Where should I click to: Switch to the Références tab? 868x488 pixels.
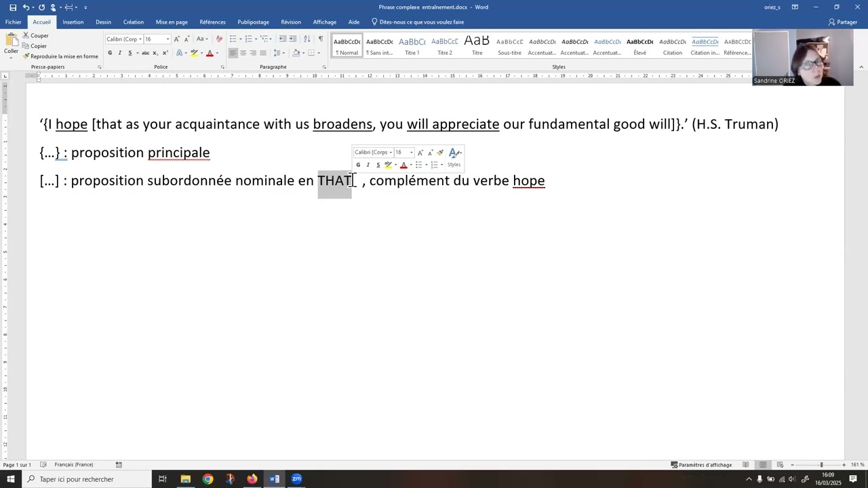(212, 22)
